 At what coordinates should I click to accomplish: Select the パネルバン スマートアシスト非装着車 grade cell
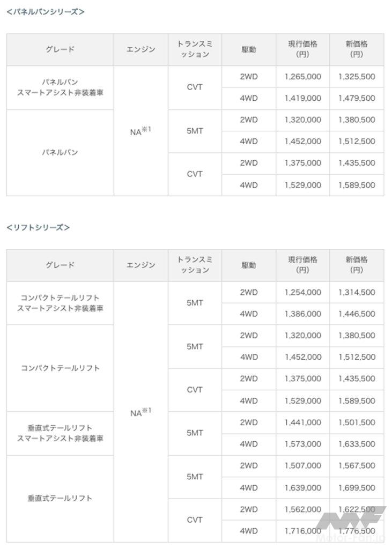click(x=60, y=87)
